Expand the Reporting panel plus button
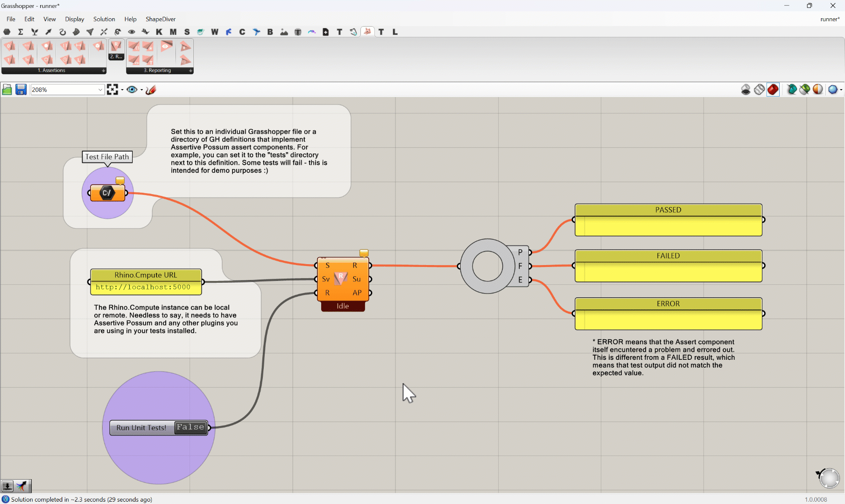This screenshot has height=504, width=845. [x=190, y=70]
